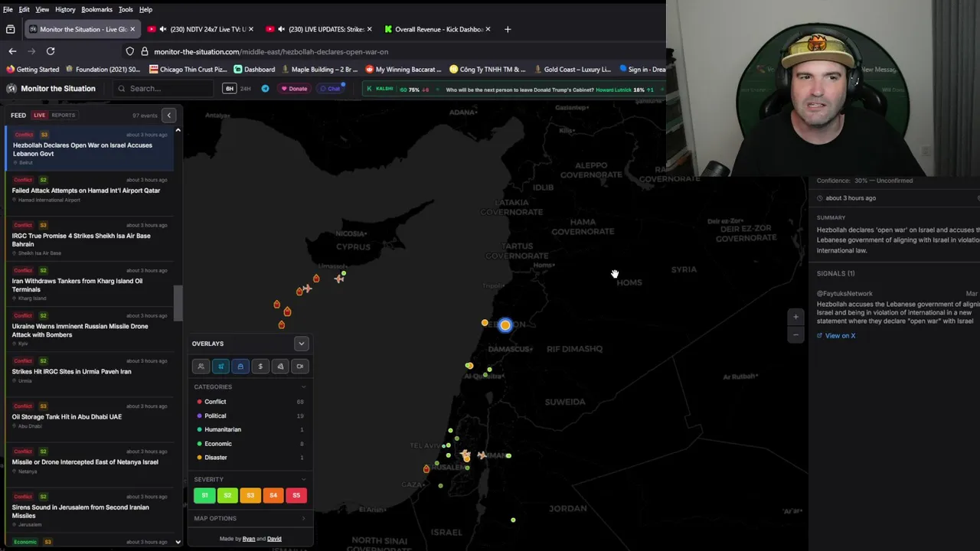
Task: Open the Chat button
Action: 330,89
